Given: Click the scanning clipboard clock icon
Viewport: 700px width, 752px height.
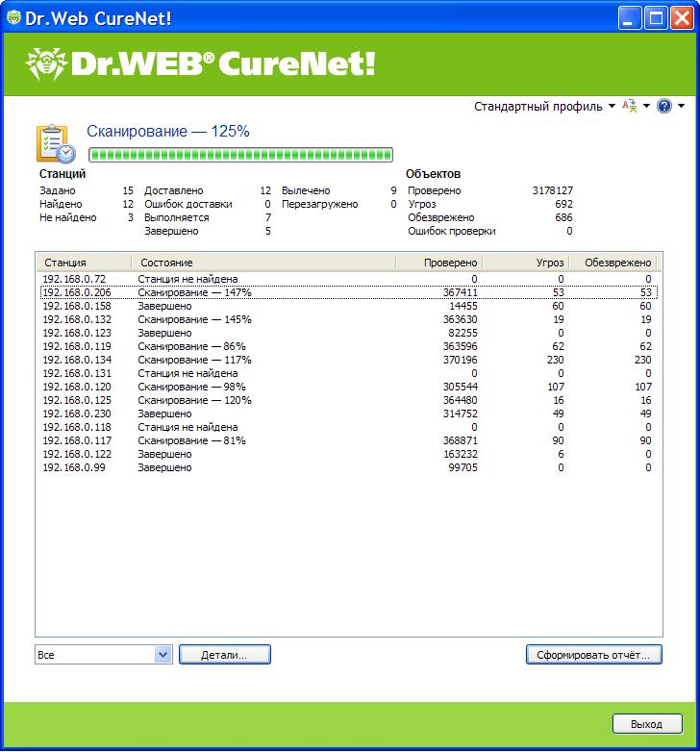Looking at the screenshot, I should coord(55,143).
